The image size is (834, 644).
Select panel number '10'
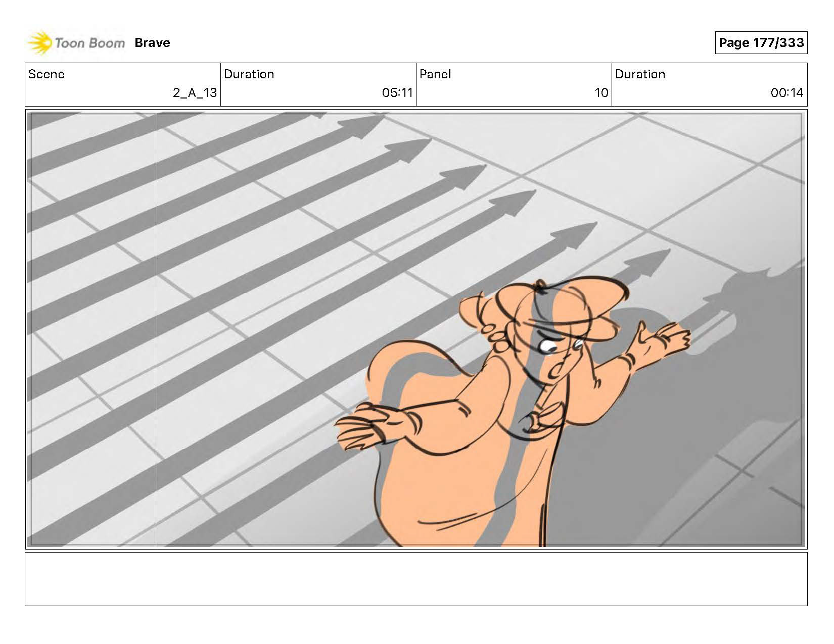click(601, 93)
